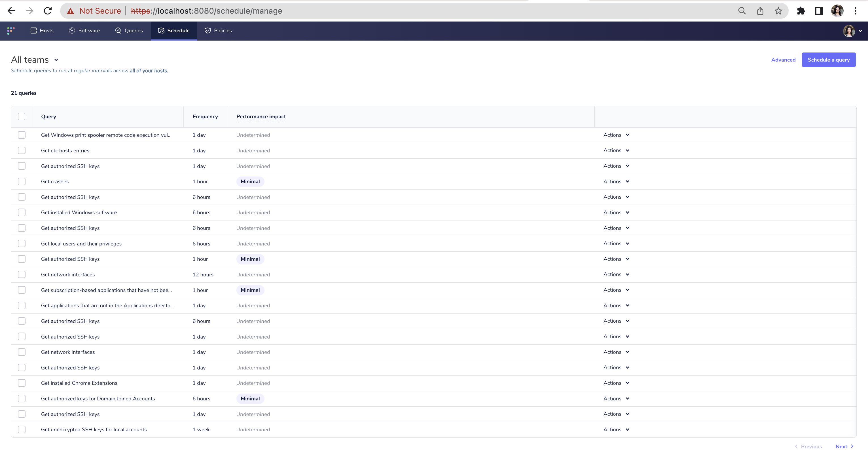This screenshot has height=458, width=868.
Task: Reload the page with browser refresh icon
Action: [48, 11]
